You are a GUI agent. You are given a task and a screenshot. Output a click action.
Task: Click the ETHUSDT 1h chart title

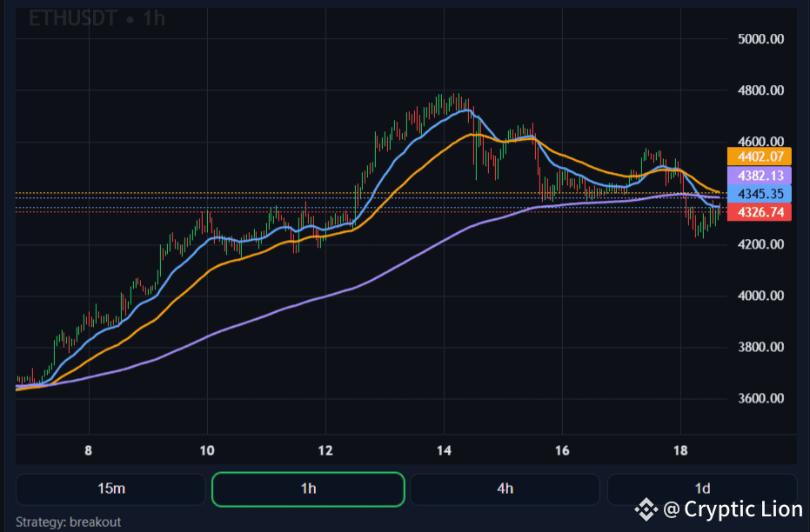97,18
